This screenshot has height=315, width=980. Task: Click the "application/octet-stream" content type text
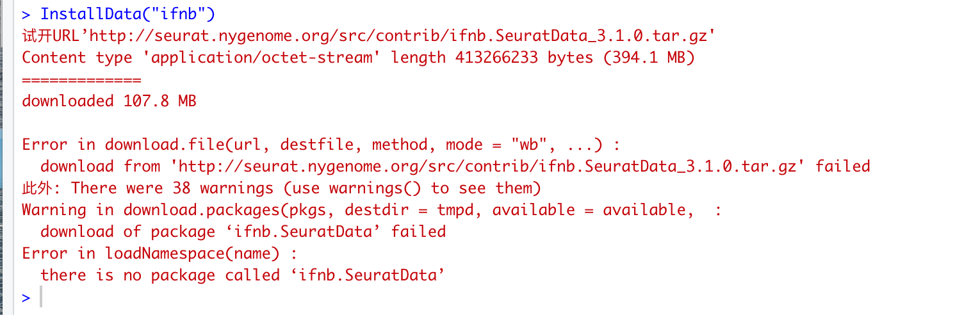tap(261, 57)
